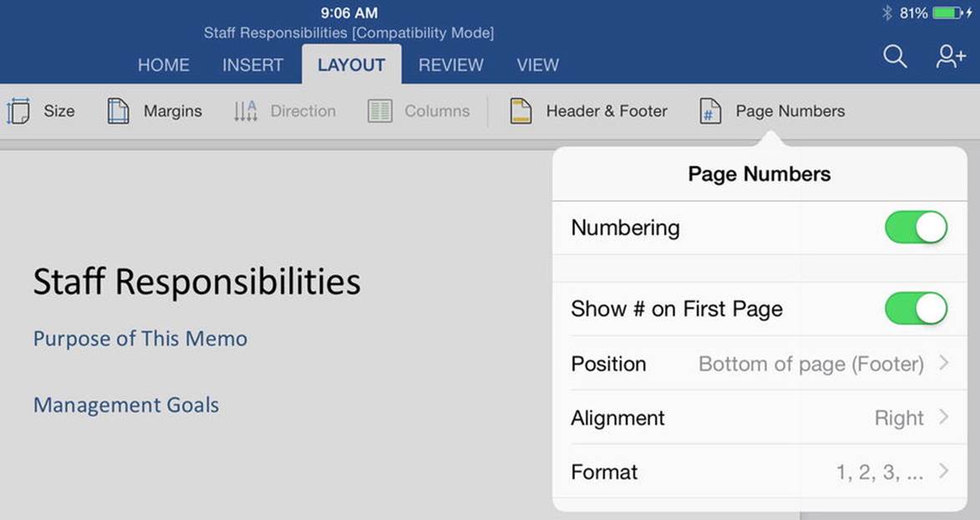980x520 pixels.
Task: Check the battery status icon
Action: [949, 13]
